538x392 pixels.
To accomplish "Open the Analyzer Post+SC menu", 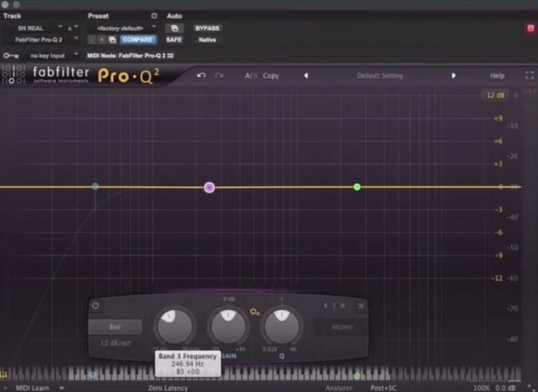I will tap(383, 388).
